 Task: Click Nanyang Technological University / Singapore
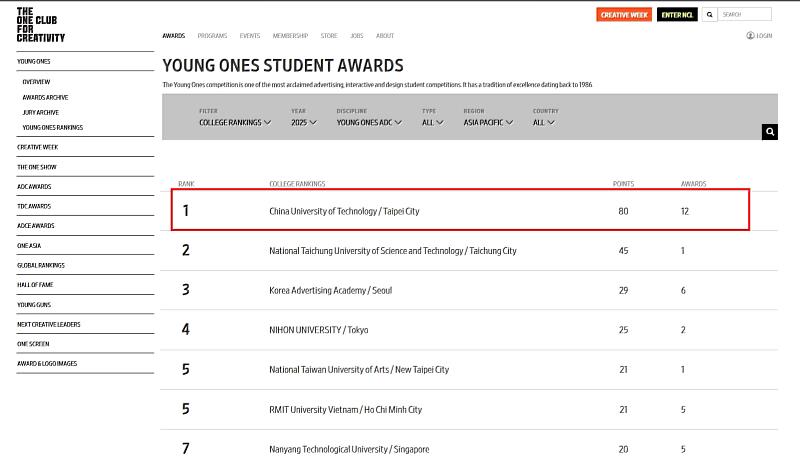pos(349,449)
